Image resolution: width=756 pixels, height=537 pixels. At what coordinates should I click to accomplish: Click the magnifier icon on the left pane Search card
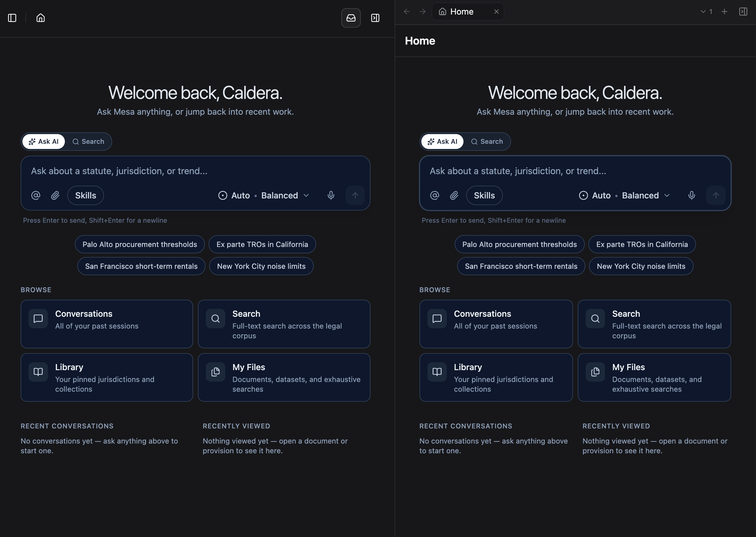pyautogui.click(x=216, y=319)
